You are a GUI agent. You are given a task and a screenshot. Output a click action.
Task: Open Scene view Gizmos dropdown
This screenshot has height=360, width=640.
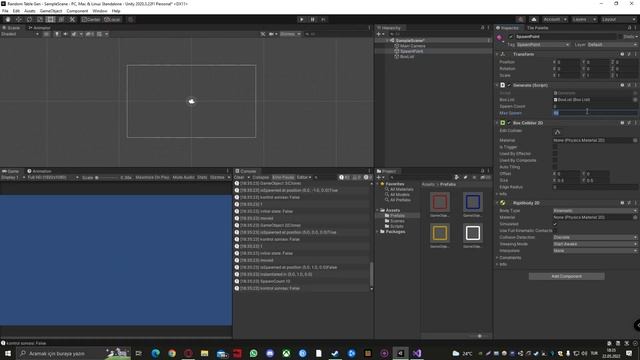pyautogui.click(x=290, y=34)
